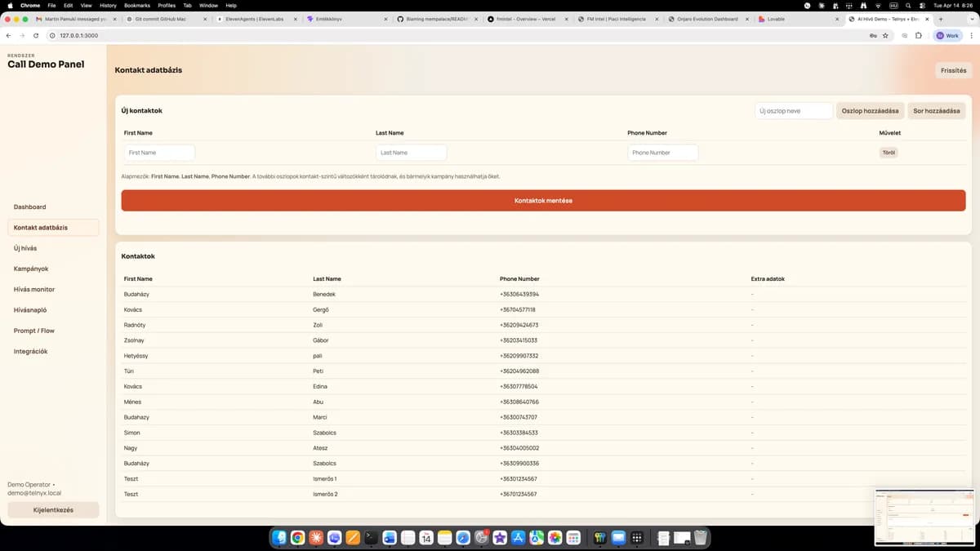Open the screenshot preview thumbnail

tap(924, 517)
